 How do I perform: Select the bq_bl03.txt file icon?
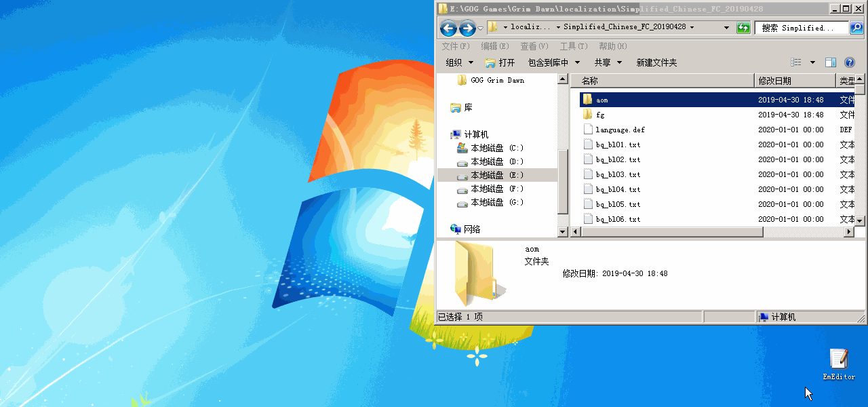point(588,174)
